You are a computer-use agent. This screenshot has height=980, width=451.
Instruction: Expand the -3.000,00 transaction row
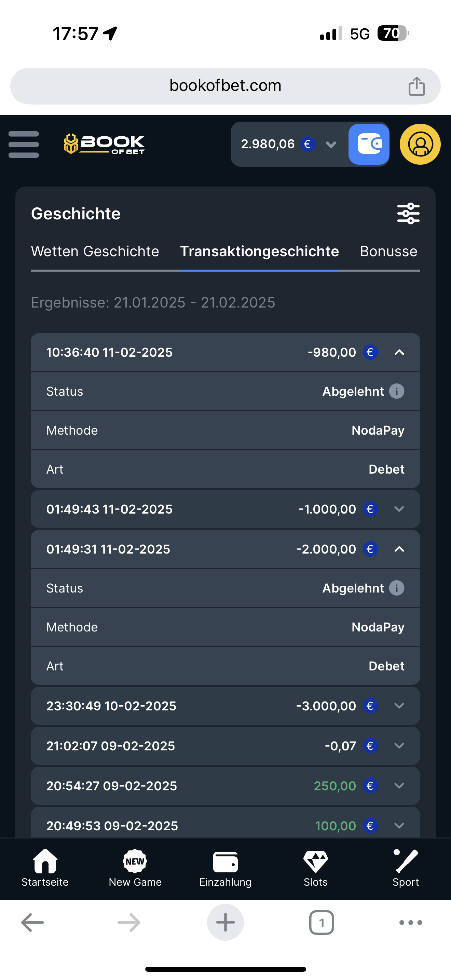coord(399,706)
